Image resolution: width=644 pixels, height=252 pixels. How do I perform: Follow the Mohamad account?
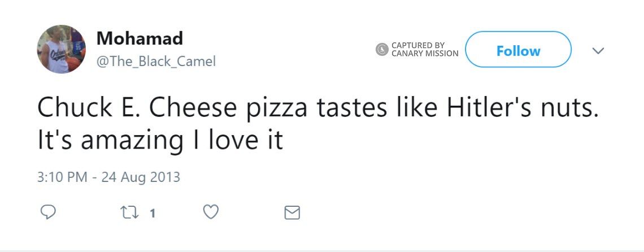(x=518, y=51)
